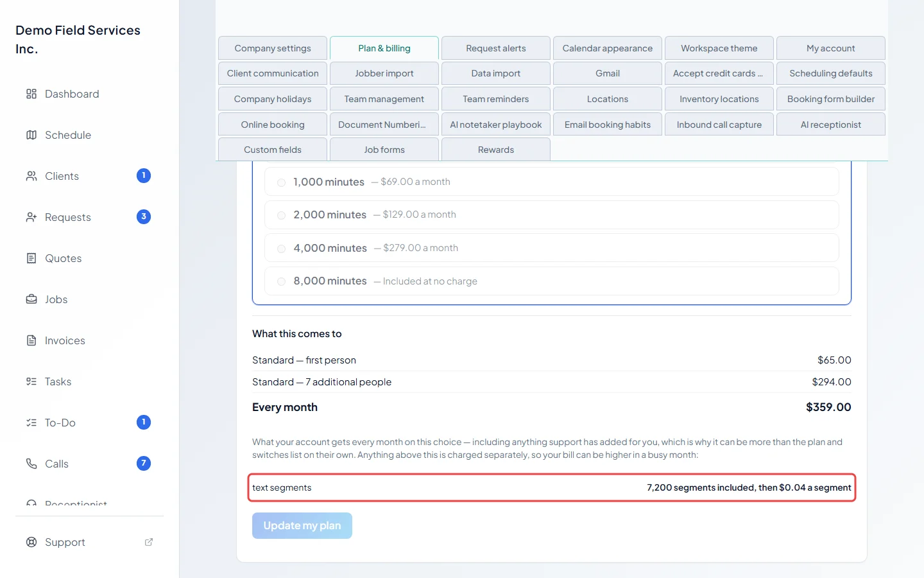
Task: Choose the 4,000 minutes radio option
Action: (x=281, y=249)
